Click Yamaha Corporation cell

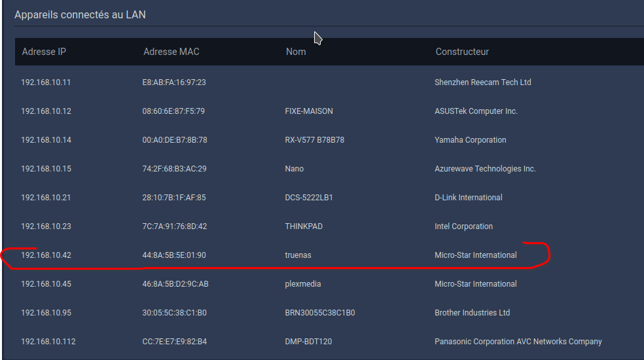click(471, 139)
